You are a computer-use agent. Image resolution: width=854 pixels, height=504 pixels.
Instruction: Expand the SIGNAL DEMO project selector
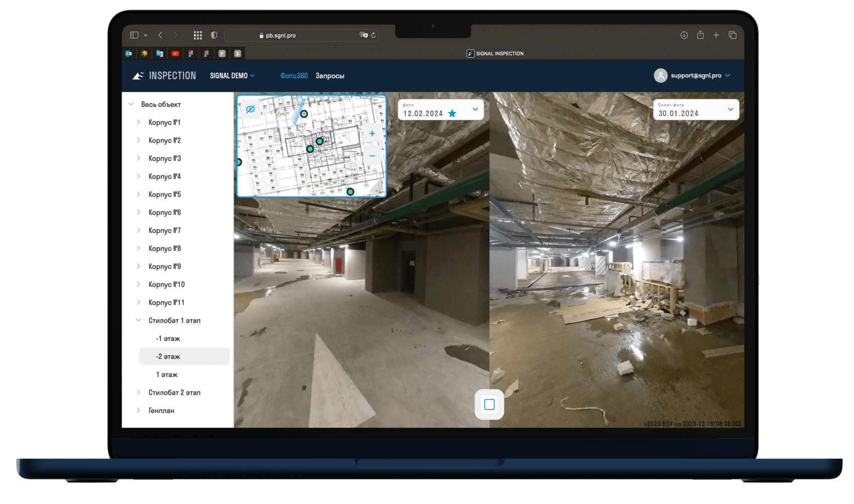[232, 76]
